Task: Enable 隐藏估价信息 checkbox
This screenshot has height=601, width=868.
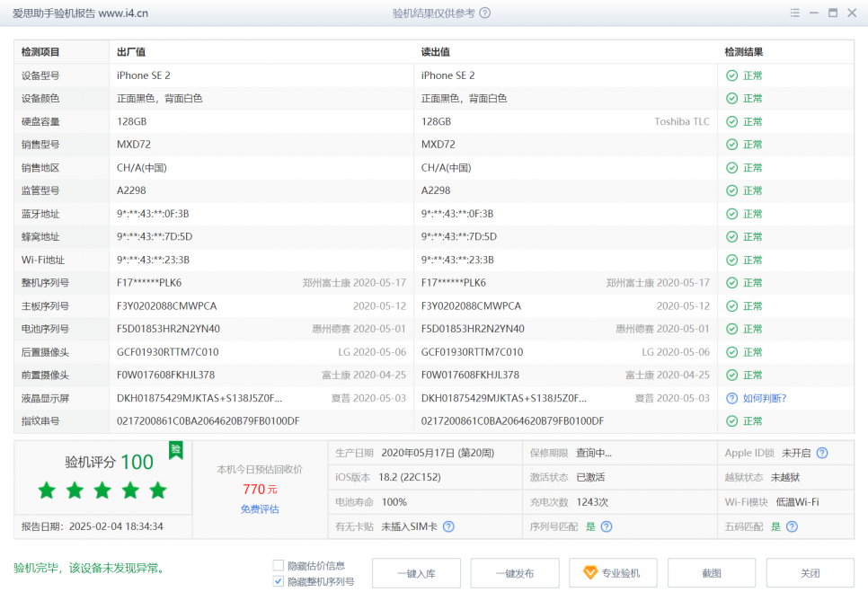Action: (x=279, y=565)
